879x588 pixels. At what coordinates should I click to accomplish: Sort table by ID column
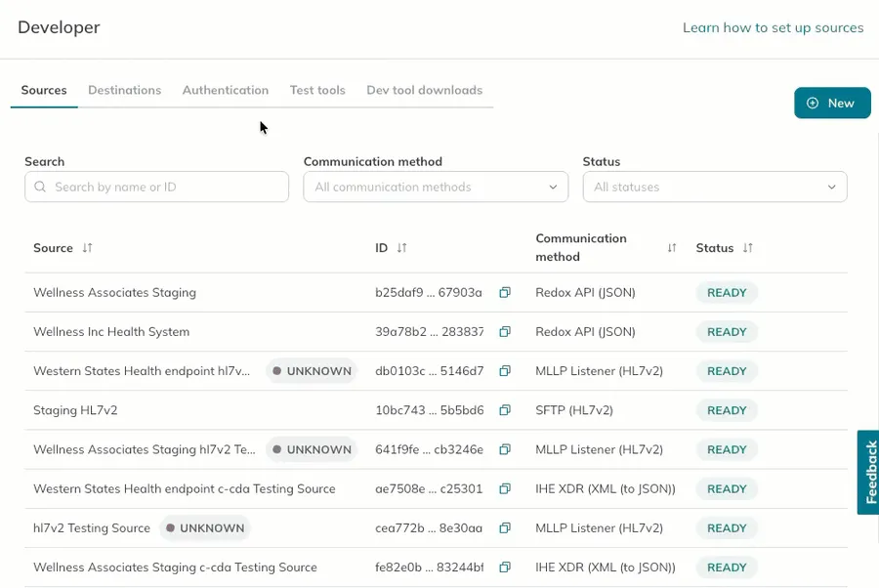[x=401, y=248]
